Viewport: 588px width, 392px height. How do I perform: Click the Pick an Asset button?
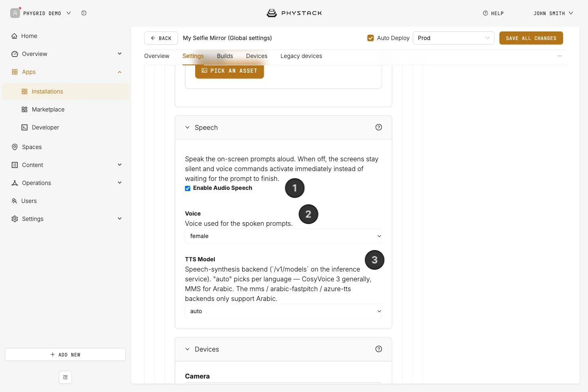click(229, 71)
